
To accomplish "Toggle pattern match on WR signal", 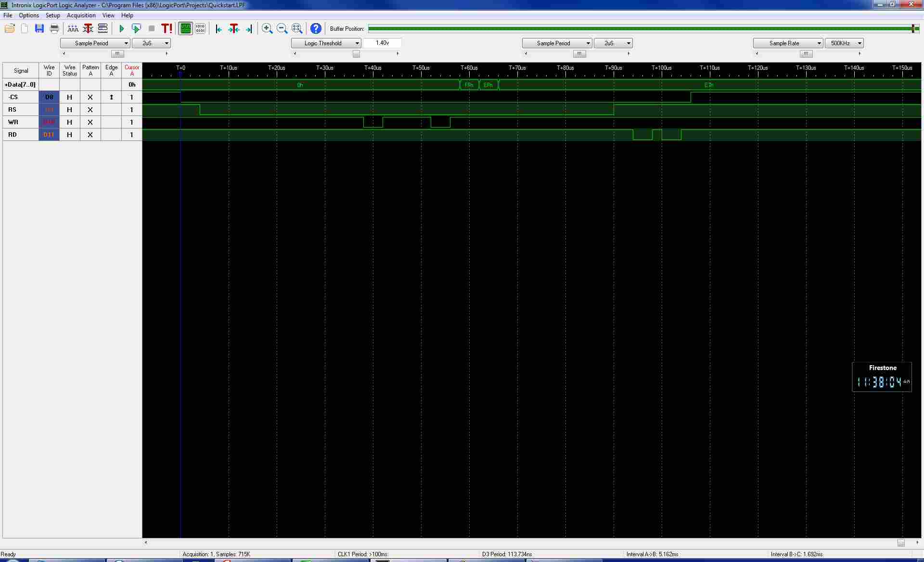I will click(x=90, y=122).
